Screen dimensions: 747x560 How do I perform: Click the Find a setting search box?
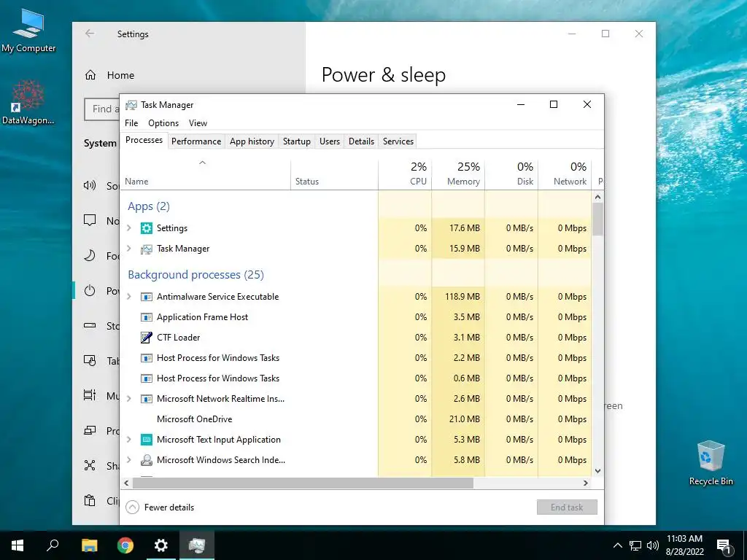point(102,109)
